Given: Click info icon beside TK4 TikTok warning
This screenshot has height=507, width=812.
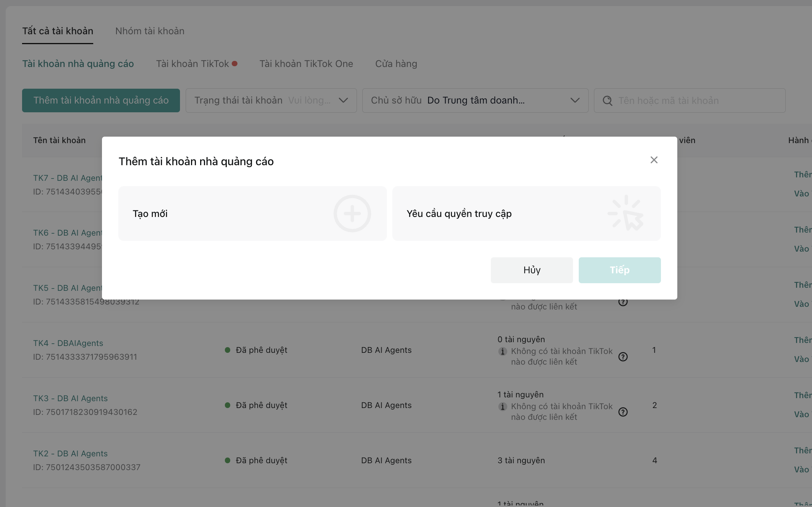Looking at the screenshot, I should click(503, 351).
